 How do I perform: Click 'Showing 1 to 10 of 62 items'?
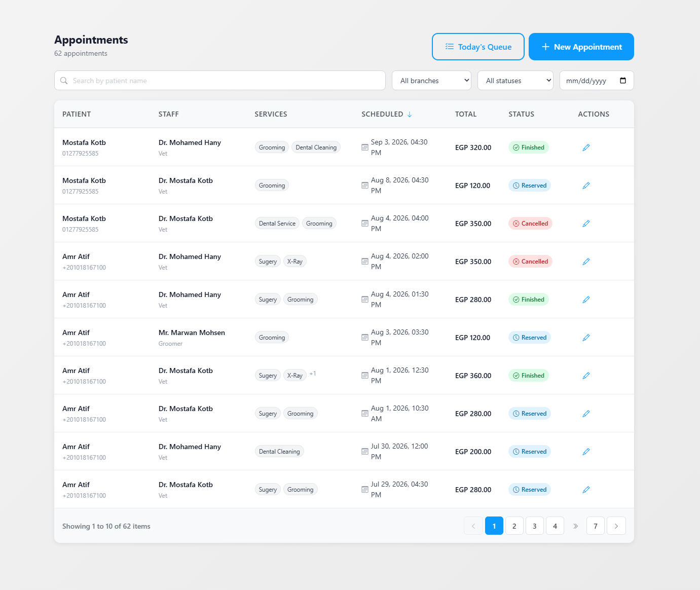coord(106,526)
